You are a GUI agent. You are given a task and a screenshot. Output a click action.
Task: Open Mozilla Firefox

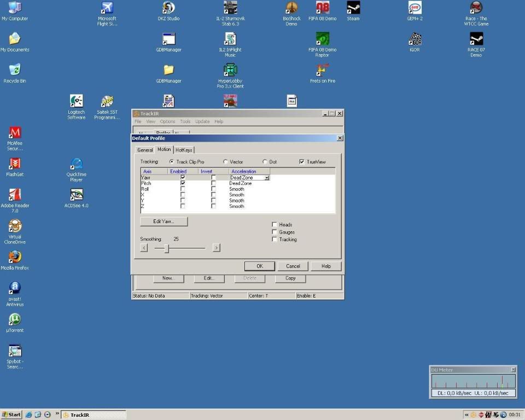[14, 258]
